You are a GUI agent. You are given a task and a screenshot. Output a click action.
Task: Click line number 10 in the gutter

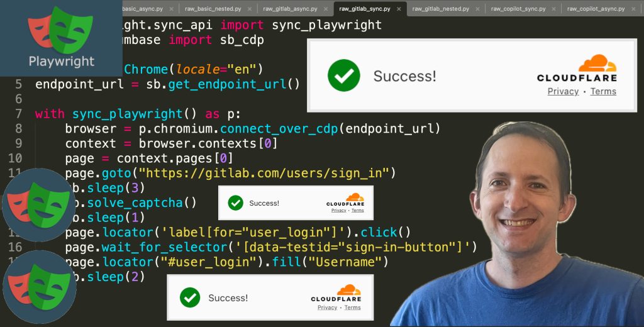click(x=15, y=158)
